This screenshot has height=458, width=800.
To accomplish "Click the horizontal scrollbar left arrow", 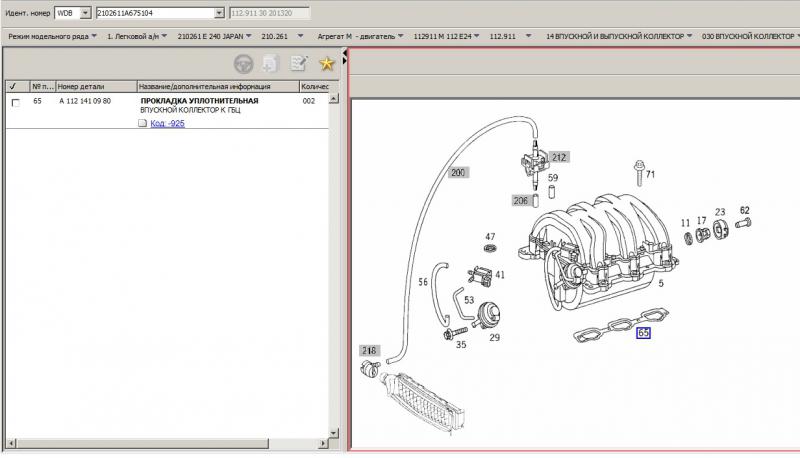I will (11, 444).
